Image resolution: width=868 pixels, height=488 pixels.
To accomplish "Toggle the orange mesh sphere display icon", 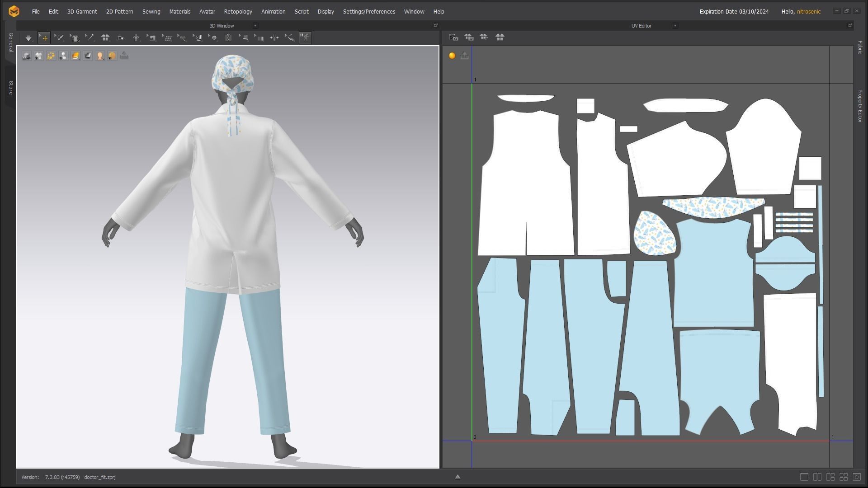I will click(x=112, y=56).
